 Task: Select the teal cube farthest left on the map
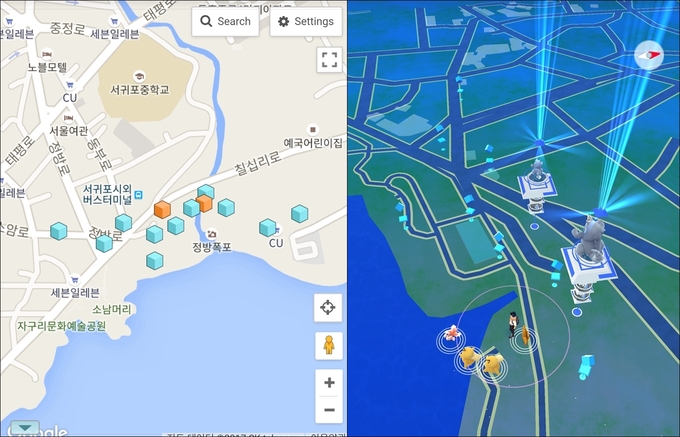59,231
